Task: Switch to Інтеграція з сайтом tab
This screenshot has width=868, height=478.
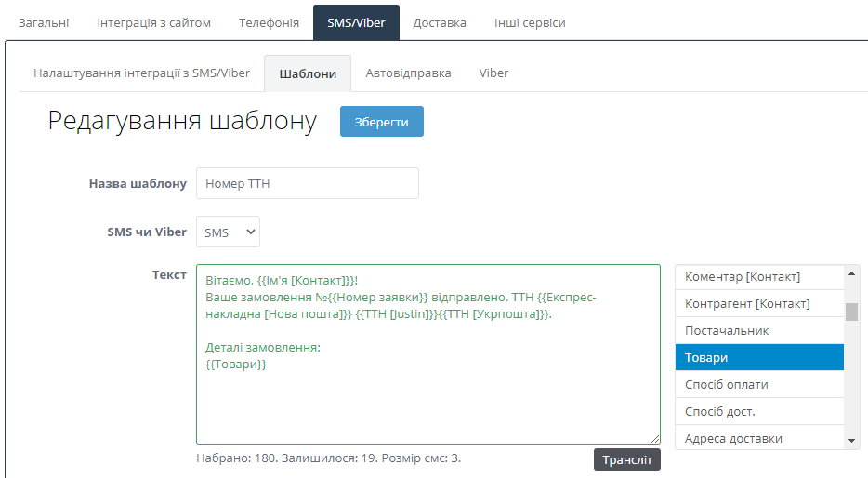Action: [153, 22]
